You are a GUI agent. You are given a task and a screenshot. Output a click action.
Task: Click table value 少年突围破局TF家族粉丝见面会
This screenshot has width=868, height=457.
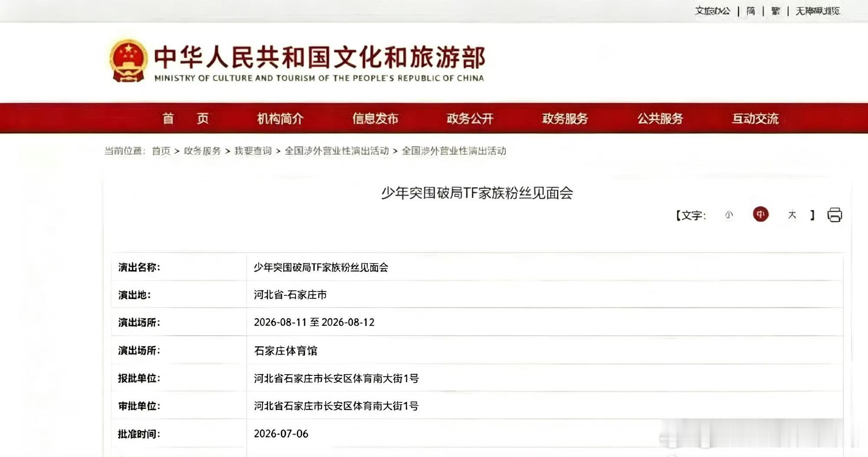(321, 267)
